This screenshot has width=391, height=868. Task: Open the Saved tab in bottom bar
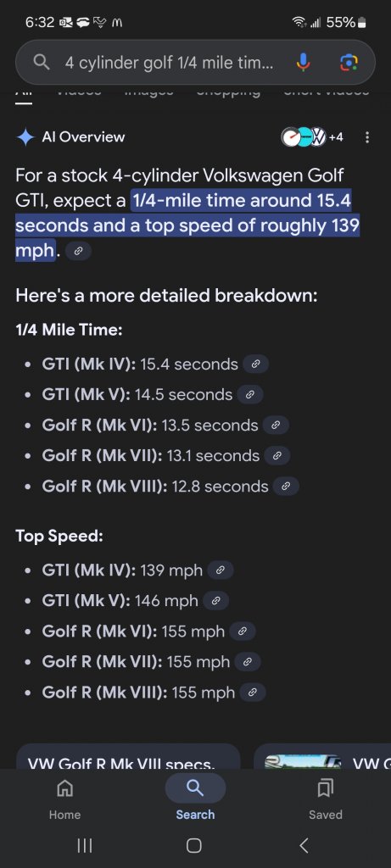pyautogui.click(x=326, y=797)
